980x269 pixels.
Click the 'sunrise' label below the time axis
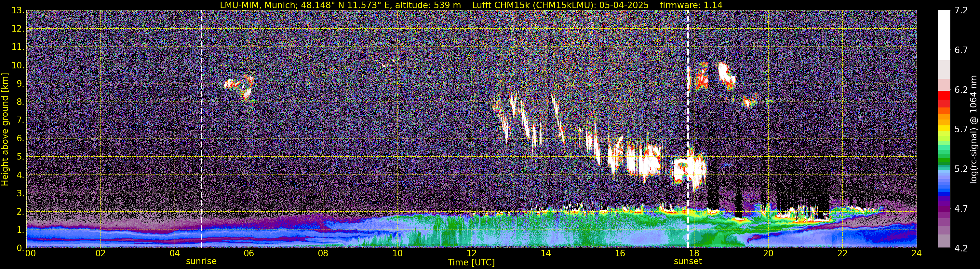pyautogui.click(x=201, y=262)
